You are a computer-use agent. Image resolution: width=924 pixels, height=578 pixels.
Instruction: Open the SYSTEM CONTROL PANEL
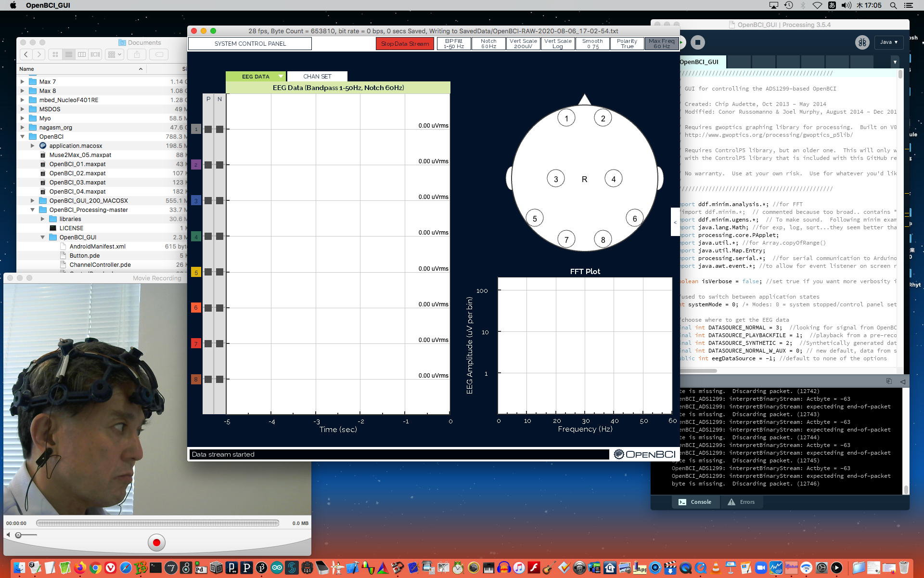click(250, 43)
